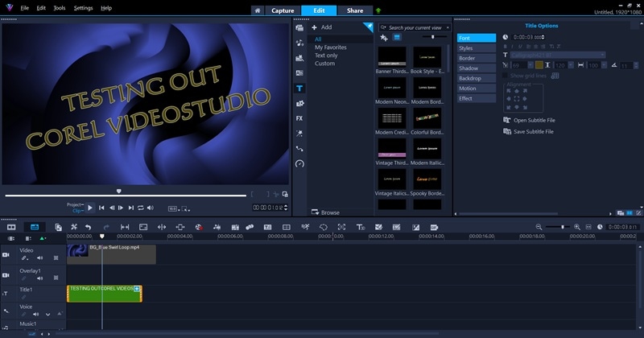
Task: Open the font size 69 dropdown
Action: [530, 65]
